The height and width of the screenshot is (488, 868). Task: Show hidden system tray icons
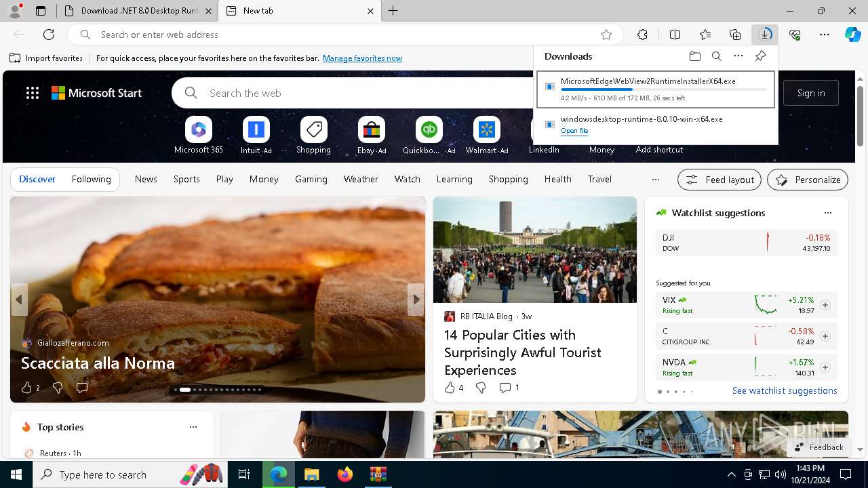click(x=731, y=474)
